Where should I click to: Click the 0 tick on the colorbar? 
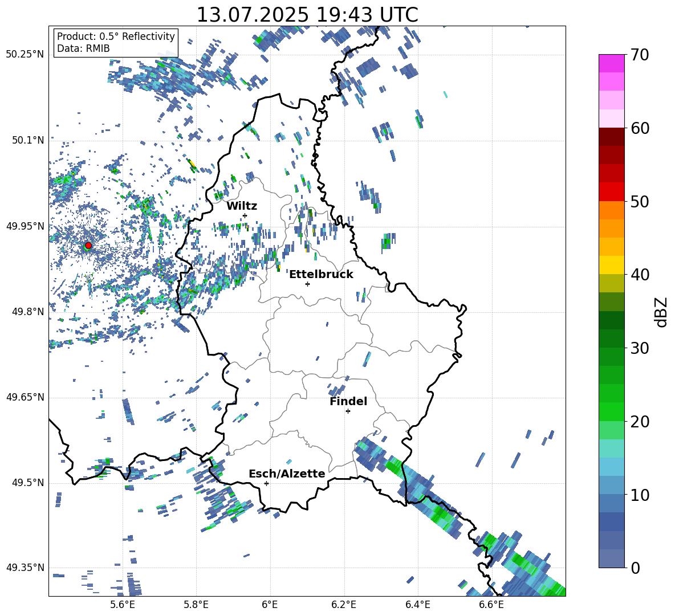point(635,568)
